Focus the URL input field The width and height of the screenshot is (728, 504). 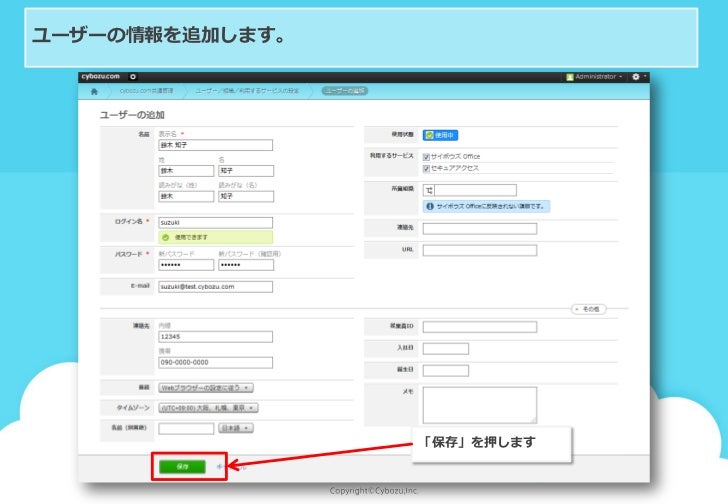click(480, 251)
